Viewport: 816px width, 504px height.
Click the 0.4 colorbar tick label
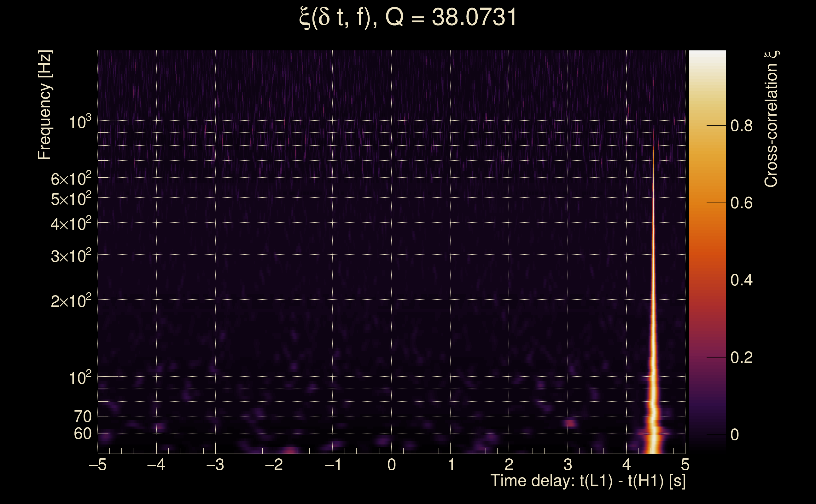741,280
